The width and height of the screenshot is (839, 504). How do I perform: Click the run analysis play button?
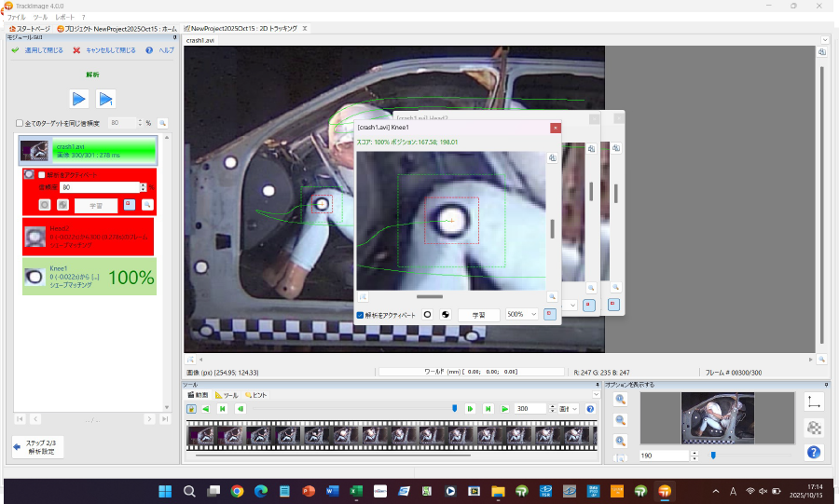[x=79, y=99]
